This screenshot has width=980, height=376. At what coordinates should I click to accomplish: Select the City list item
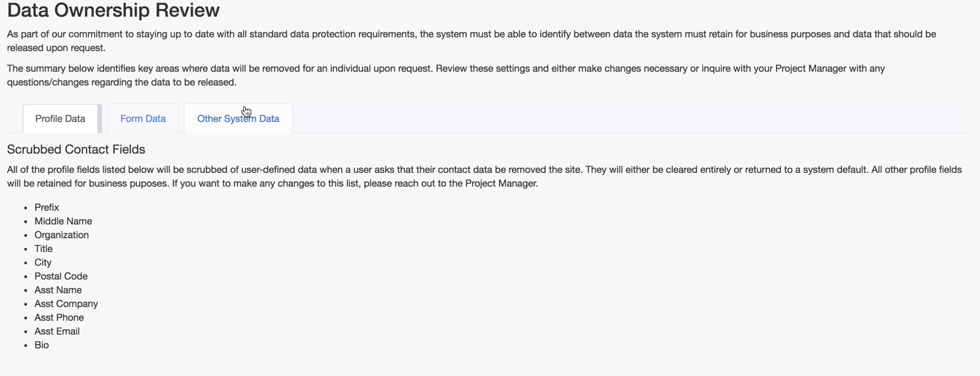point(43,262)
